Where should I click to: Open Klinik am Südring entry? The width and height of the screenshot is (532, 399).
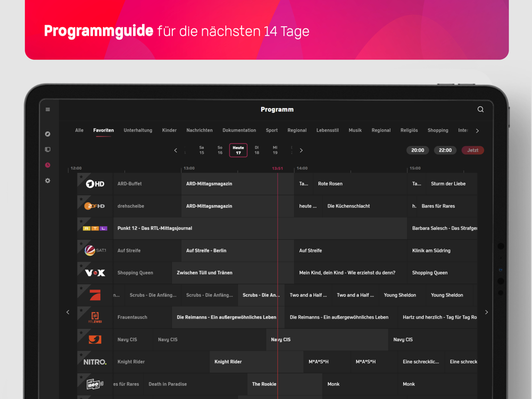coord(443,251)
